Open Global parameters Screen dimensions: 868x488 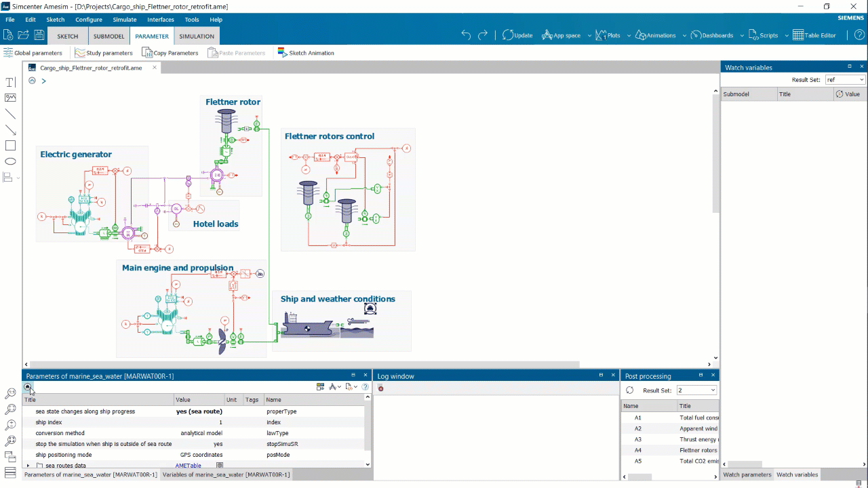pyautogui.click(x=33, y=53)
